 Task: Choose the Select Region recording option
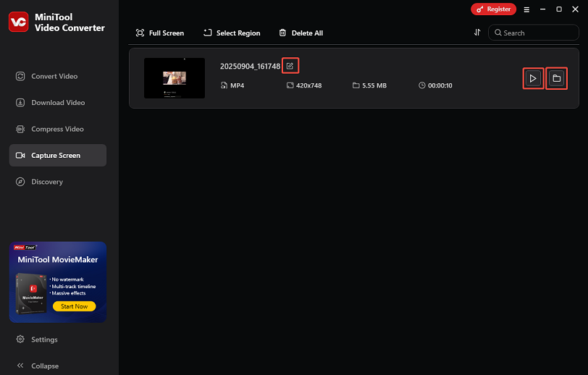pyautogui.click(x=232, y=33)
